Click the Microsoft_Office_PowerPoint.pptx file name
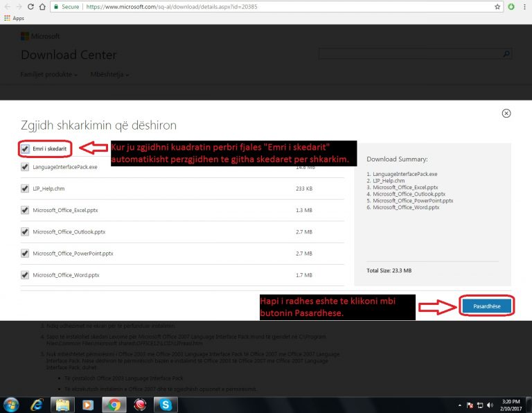The height and width of the screenshot is (413, 532). pyautogui.click(x=73, y=254)
